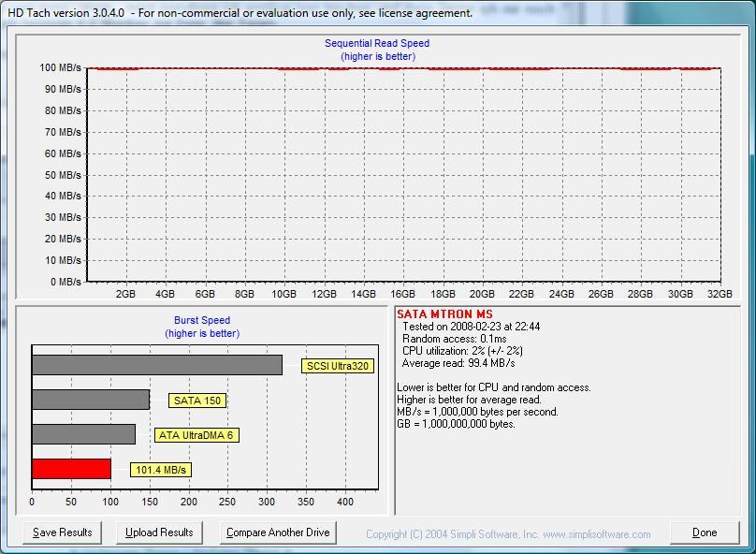The width and height of the screenshot is (756, 554).
Task: Select the gray SCSI Ultra320 bar
Action: 157,365
